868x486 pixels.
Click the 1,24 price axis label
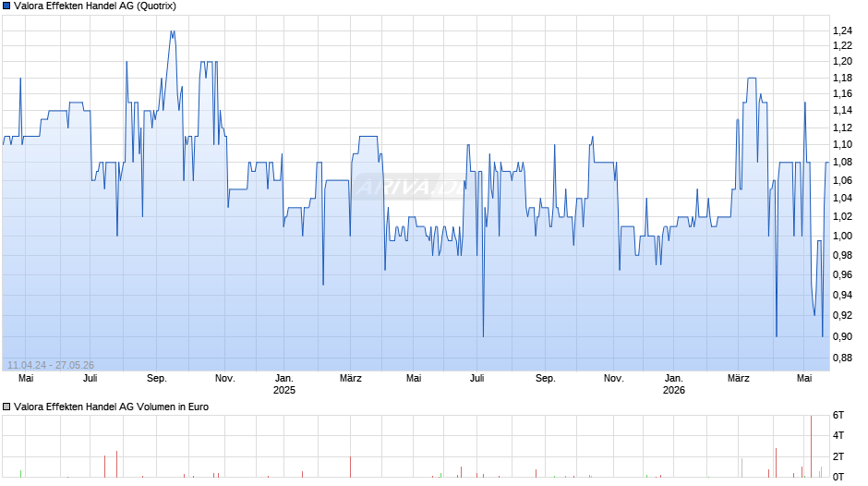coord(842,30)
